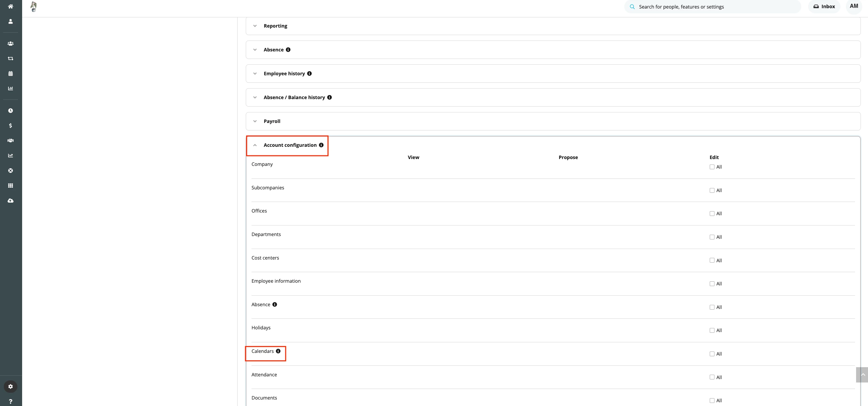Open the help question mark icon

click(x=11, y=402)
